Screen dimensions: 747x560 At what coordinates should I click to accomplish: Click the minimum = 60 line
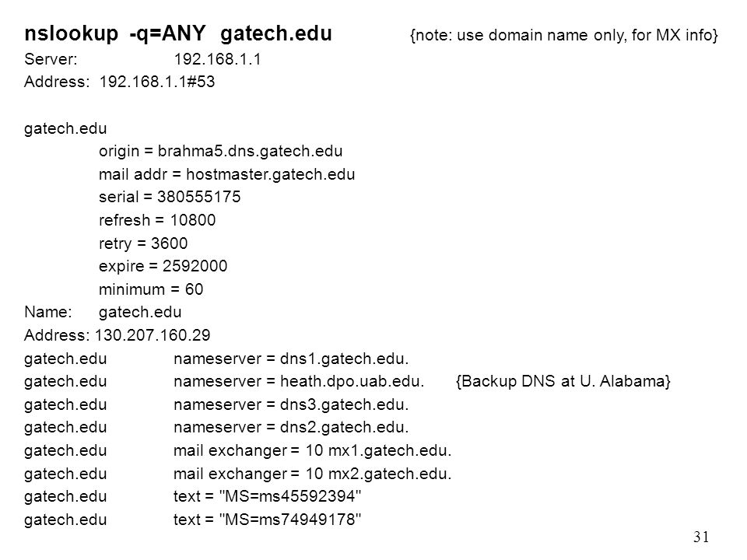click(151, 289)
